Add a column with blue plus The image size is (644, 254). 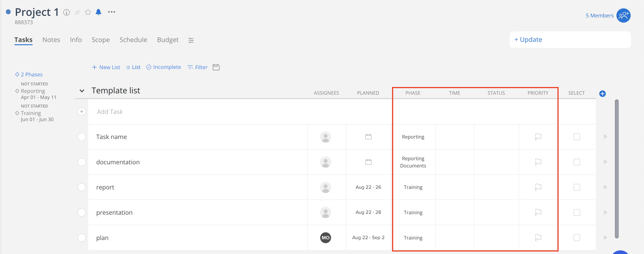(602, 94)
